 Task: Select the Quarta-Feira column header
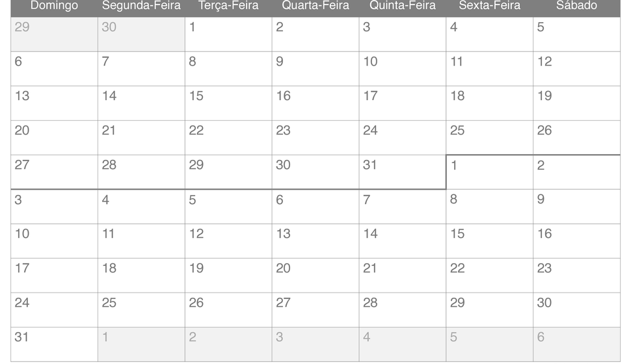tap(315, 6)
